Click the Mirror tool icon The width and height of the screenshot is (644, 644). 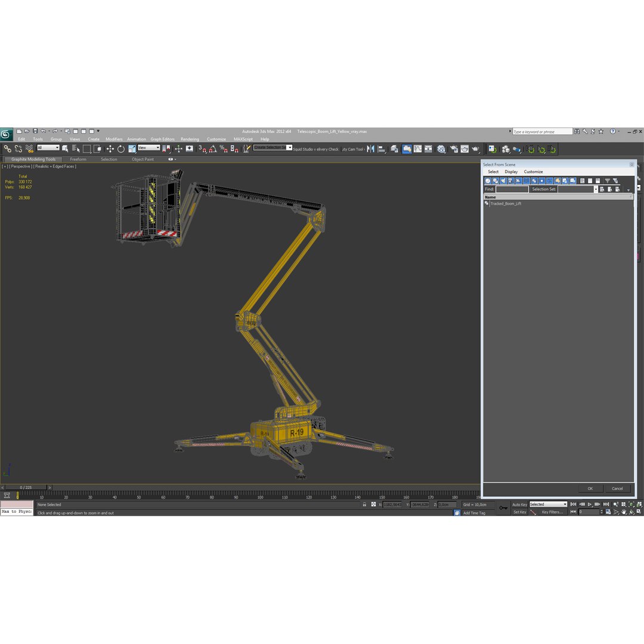[x=370, y=148]
